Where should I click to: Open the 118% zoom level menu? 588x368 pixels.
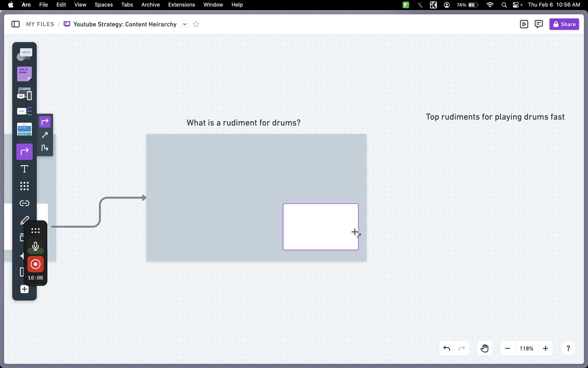[x=526, y=348]
